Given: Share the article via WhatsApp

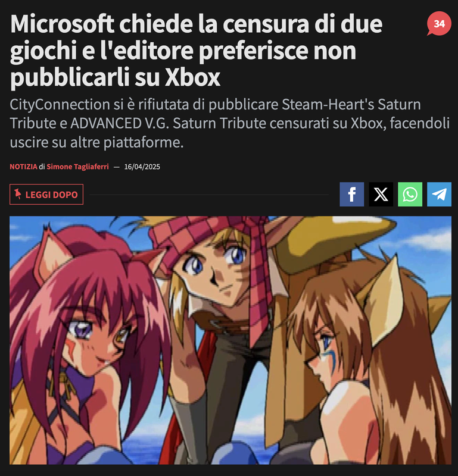Looking at the screenshot, I should pos(410,195).
